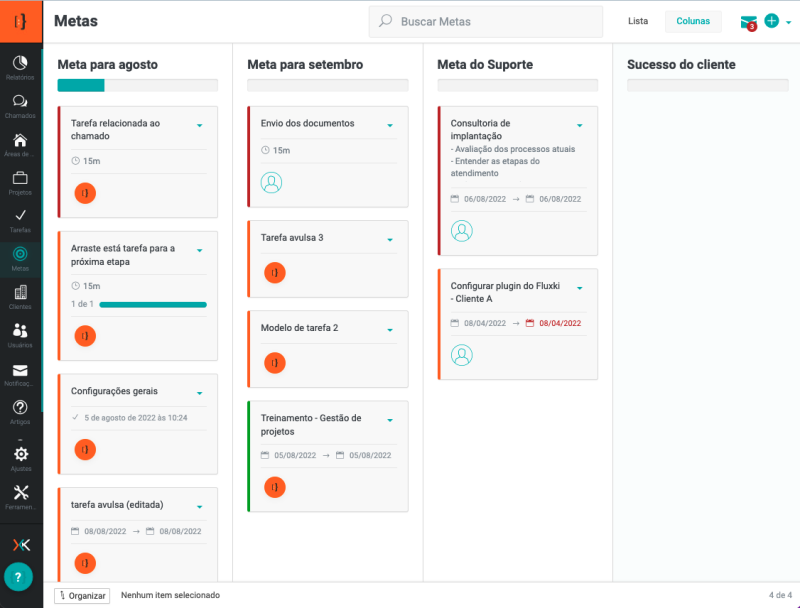The image size is (800, 608).
Task: Expand options for Configurações gerais card
Action: [x=200, y=393]
